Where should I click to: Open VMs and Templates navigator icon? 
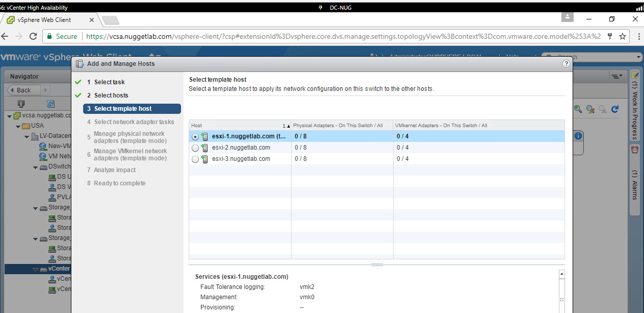[50, 103]
